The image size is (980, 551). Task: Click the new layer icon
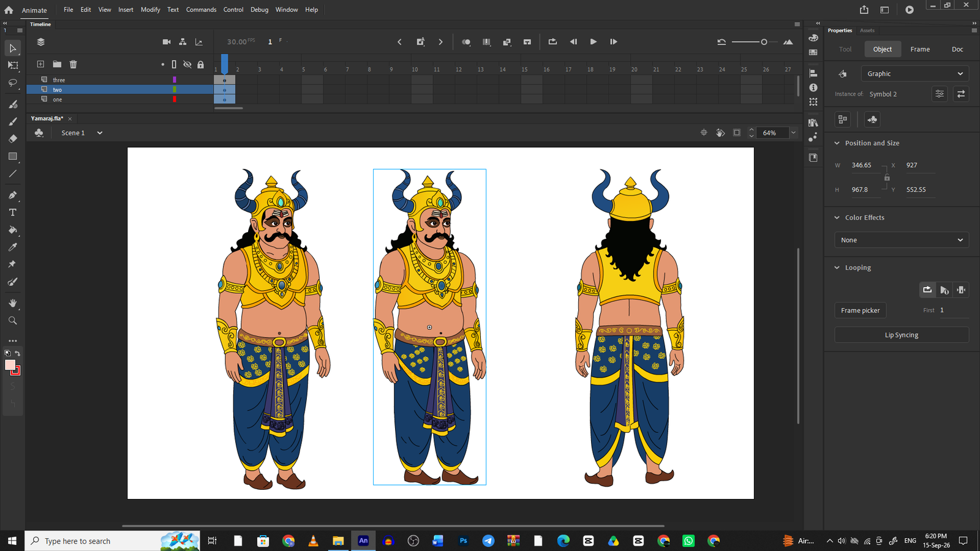tap(40, 64)
